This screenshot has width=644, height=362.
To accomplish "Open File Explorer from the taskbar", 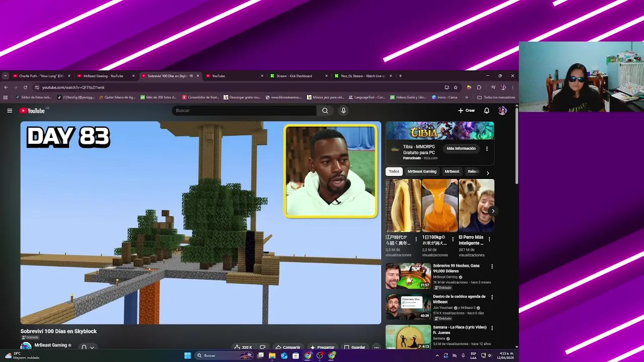I will coord(272,355).
